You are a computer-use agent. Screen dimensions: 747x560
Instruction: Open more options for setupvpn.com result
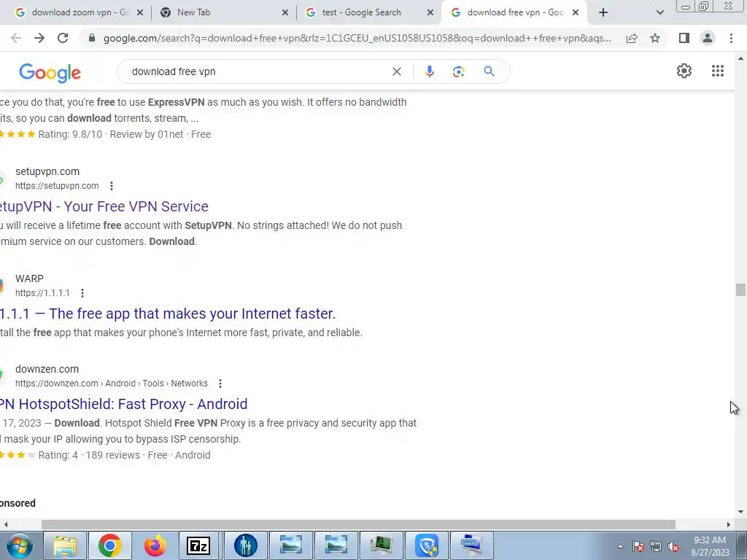click(x=112, y=186)
